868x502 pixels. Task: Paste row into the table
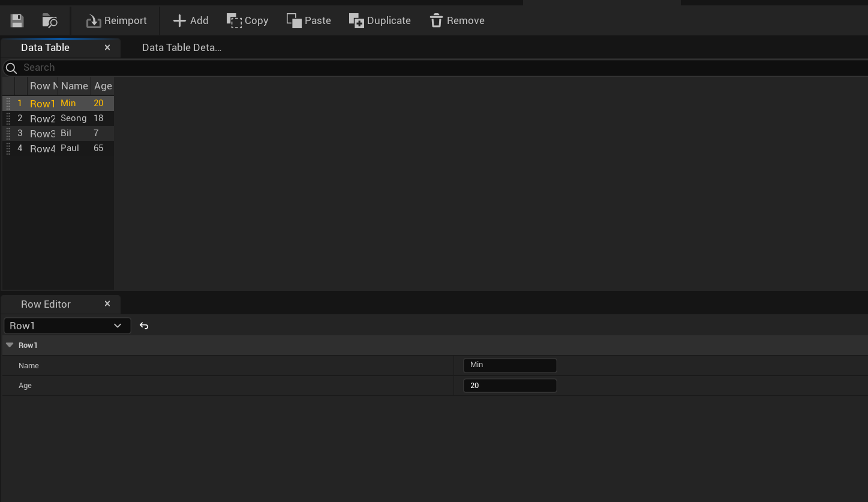tap(309, 21)
